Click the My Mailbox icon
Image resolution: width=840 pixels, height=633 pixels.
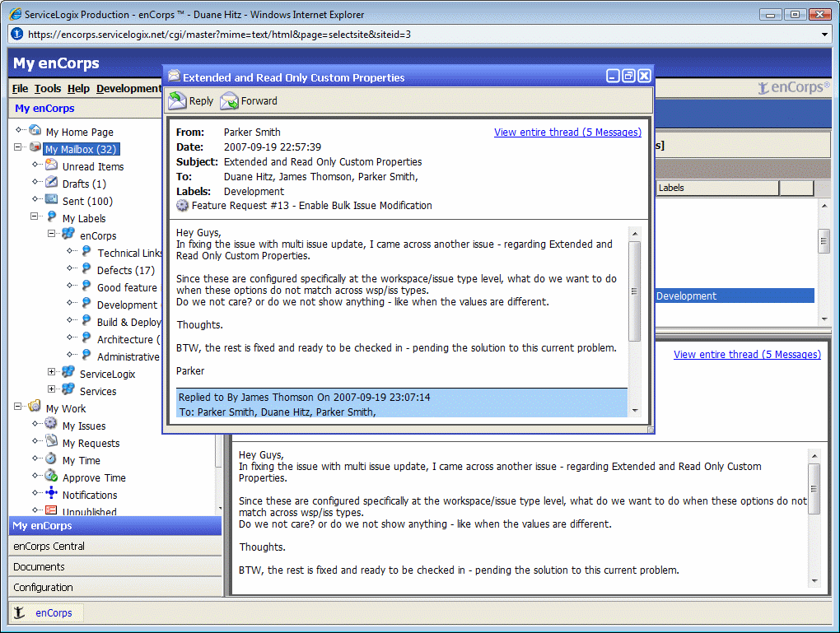point(35,147)
